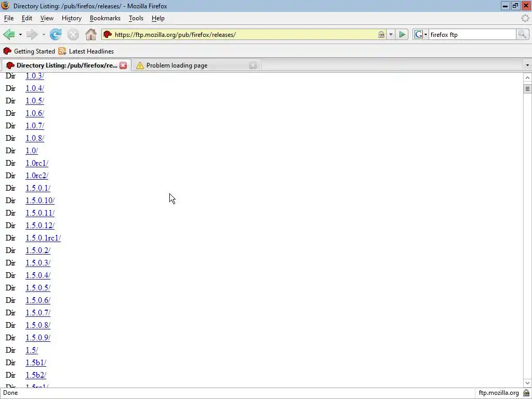Open the 1.5.0.8/ directory link
This screenshot has width=532, height=399.
38,325
